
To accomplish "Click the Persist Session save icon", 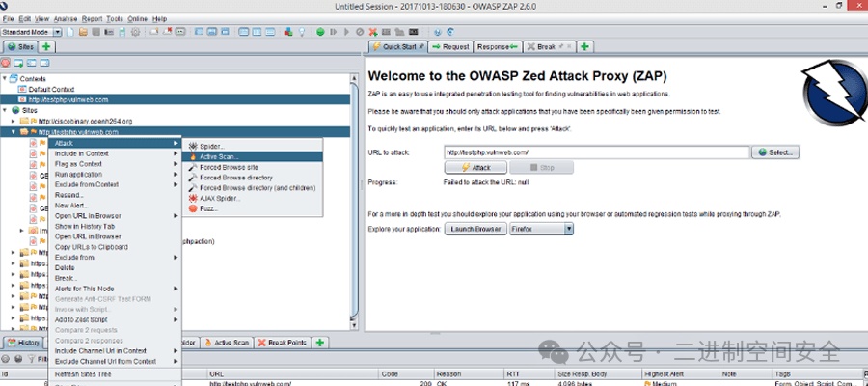I will coord(95,32).
